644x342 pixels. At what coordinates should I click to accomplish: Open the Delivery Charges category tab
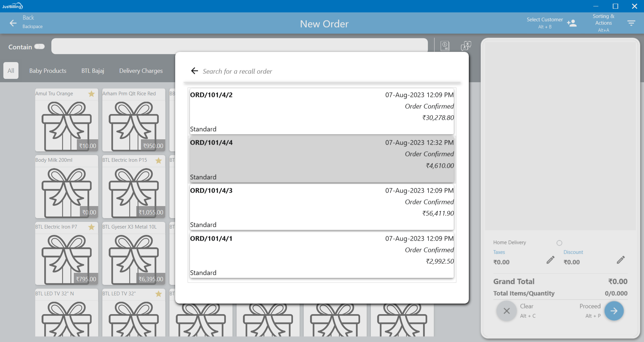141,71
